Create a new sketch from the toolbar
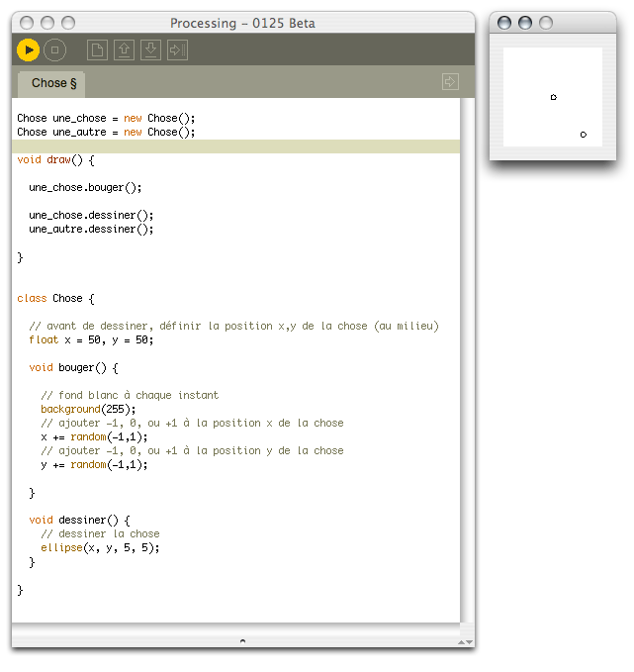 click(x=97, y=49)
